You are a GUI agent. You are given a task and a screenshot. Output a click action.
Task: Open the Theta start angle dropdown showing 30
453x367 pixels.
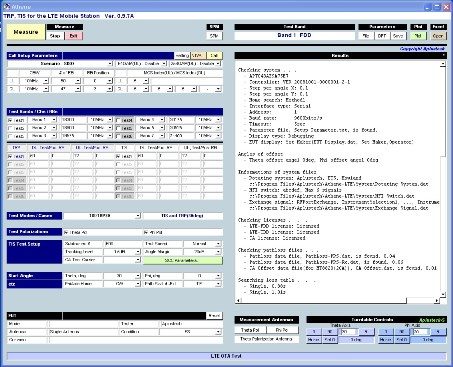[138, 276]
